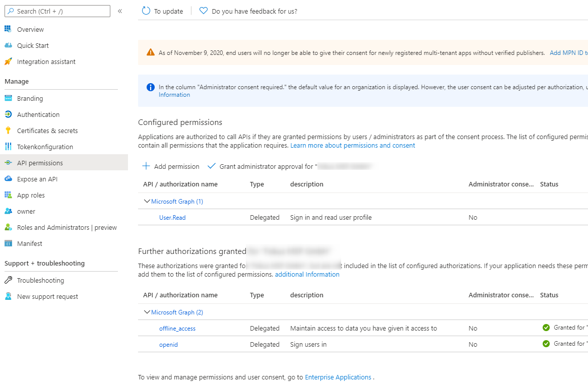Viewport: 588px width, 385px height.
Task: Click the Integration assistant rocket icon
Action: (x=8, y=61)
